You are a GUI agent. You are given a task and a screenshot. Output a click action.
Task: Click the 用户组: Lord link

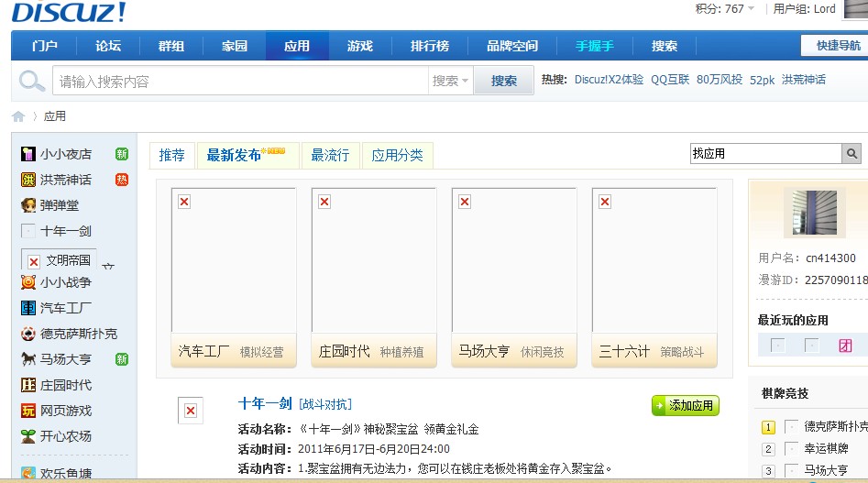tap(805, 9)
